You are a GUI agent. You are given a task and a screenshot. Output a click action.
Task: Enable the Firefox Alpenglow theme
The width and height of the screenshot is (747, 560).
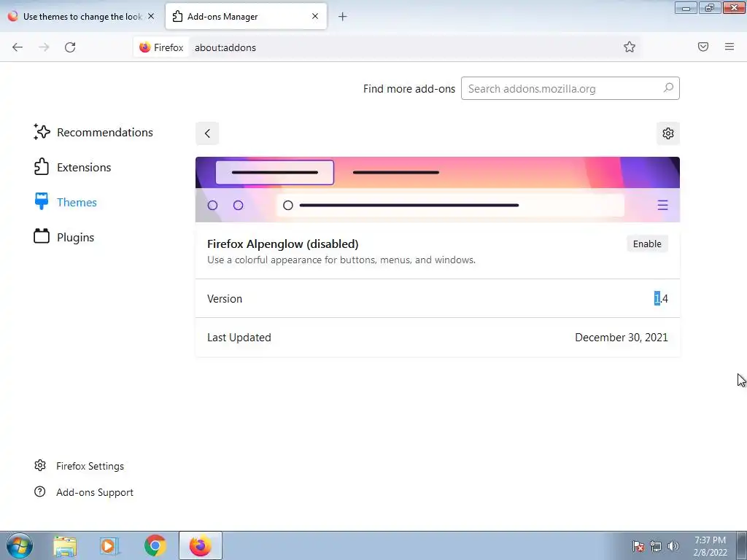[x=647, y=244]
